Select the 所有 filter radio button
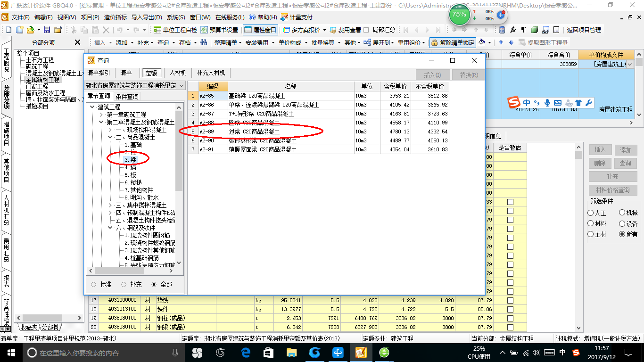 pos(622,234)
